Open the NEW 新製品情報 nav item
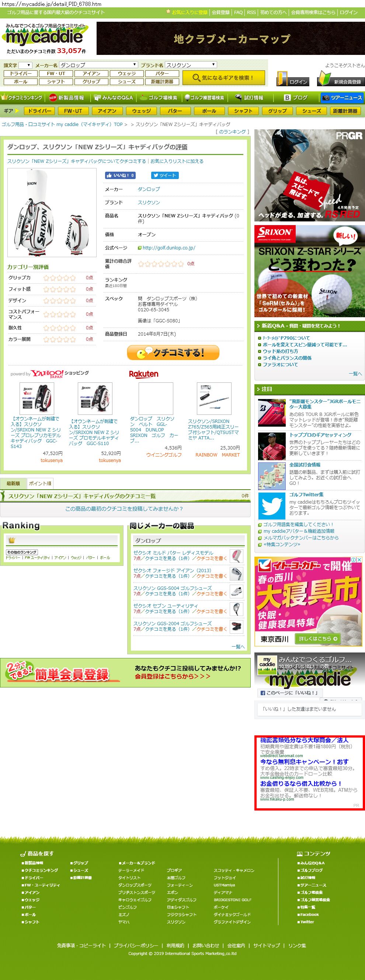365x980 pixels. click(67, 98)
